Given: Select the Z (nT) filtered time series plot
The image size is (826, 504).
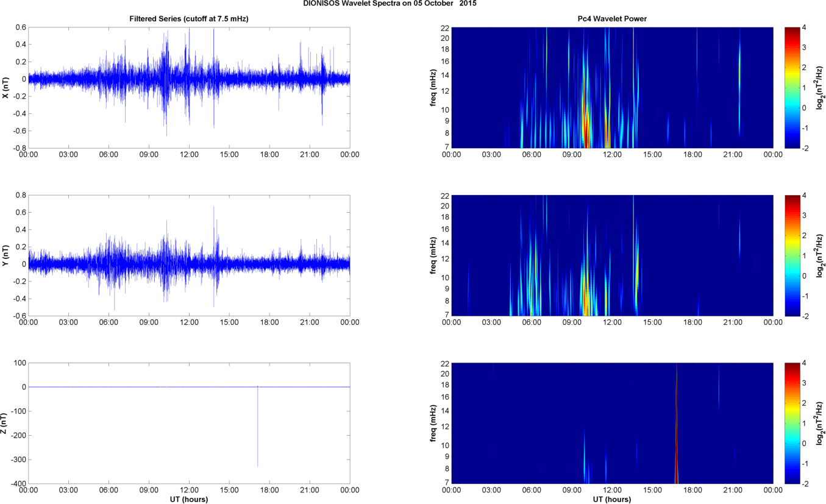Looking at the screenshot, I should click(x=189, y=423).
